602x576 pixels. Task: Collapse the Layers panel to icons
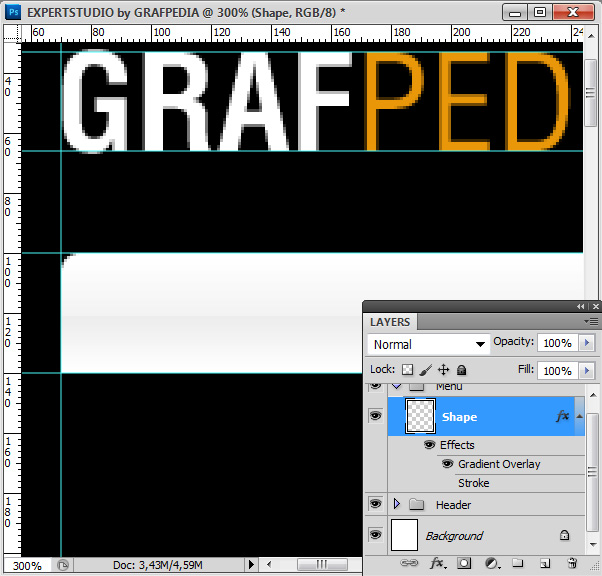(x=580, y=306)
